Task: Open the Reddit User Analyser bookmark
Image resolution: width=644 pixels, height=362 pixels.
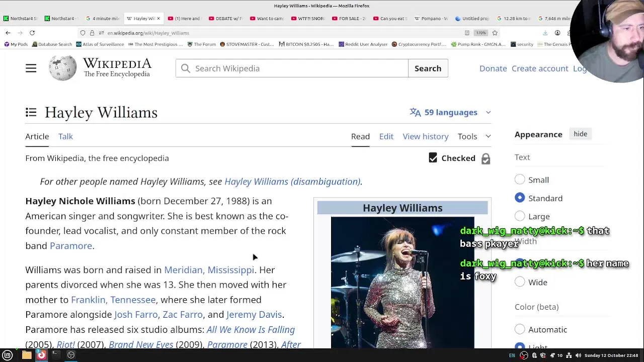Action: pos(363,44)
